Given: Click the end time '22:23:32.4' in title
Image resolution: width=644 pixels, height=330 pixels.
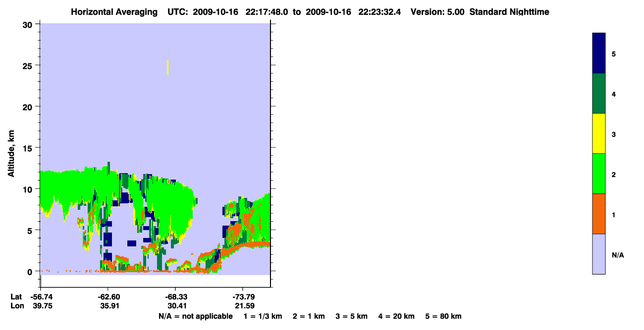Looking at the screenshot, I should click(381, 12).
